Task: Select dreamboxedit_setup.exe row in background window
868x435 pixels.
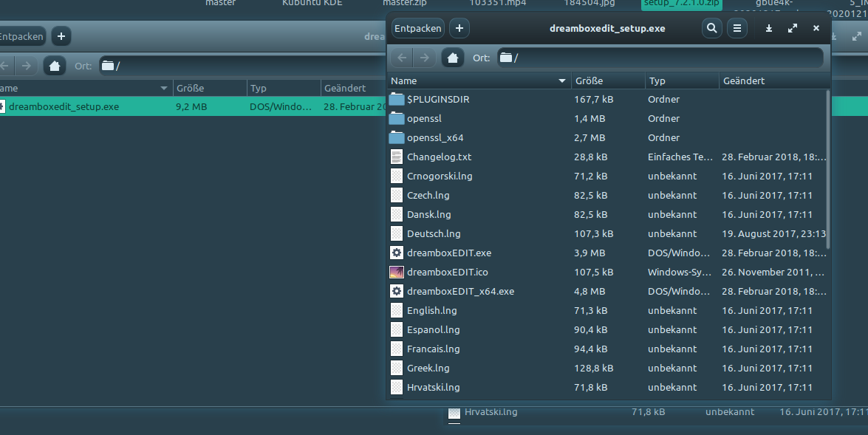Action: click(193, 107)
